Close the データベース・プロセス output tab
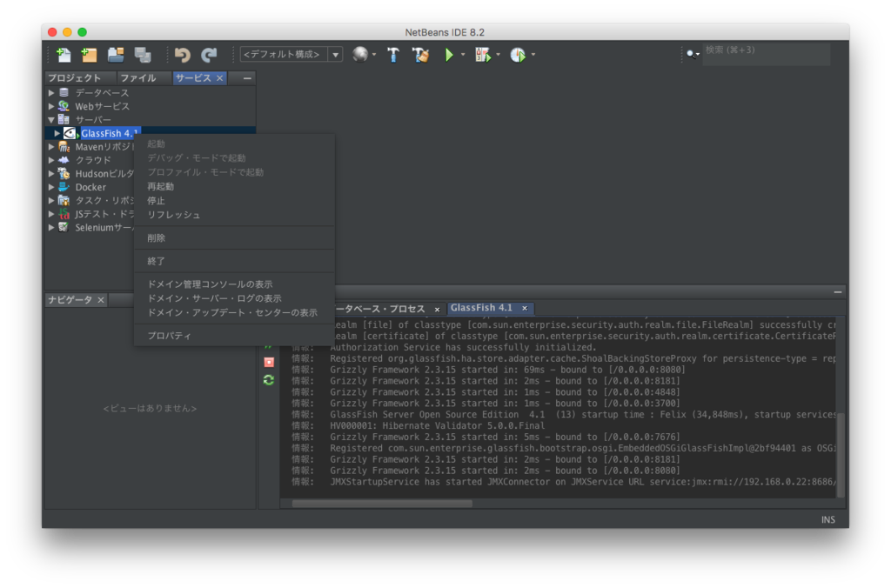The image size is (891, 588). point(437,309)
